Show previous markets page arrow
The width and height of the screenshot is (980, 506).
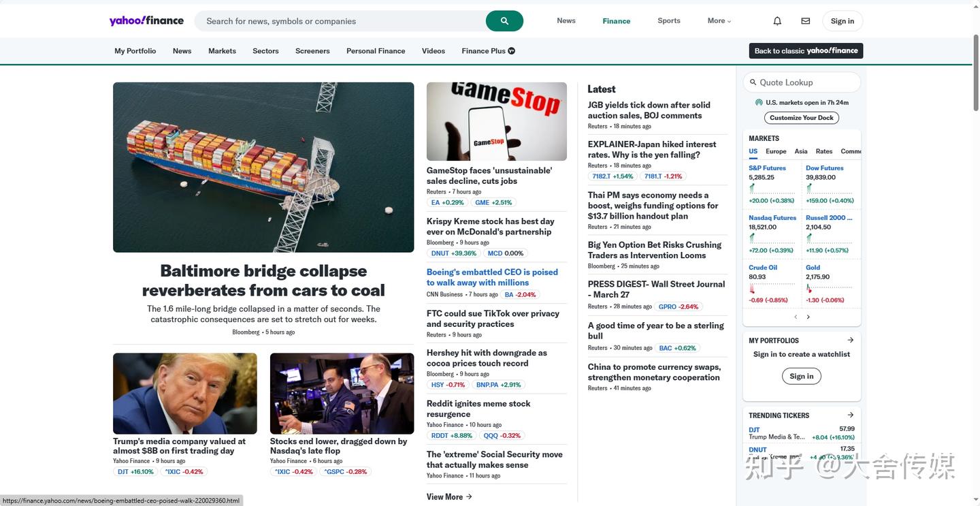(796, 317)
